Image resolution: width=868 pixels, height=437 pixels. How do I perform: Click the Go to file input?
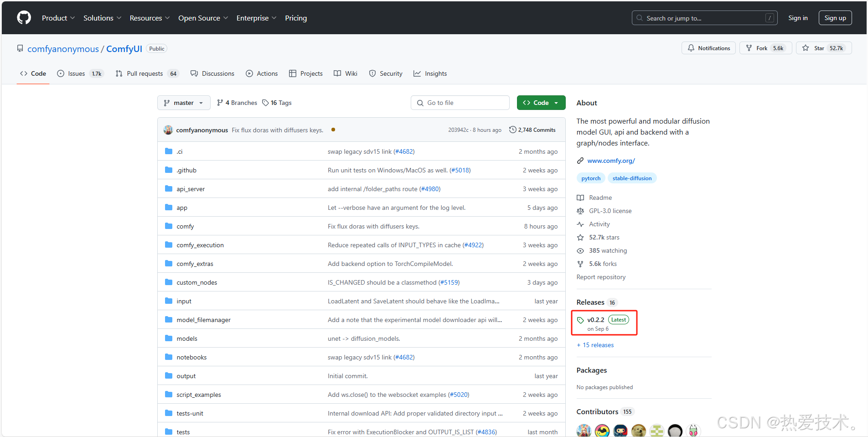pos(460,103)
